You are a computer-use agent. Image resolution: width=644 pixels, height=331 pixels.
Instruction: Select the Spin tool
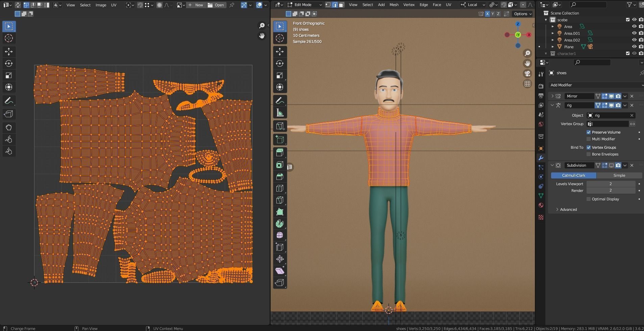(x=280, y=224)
